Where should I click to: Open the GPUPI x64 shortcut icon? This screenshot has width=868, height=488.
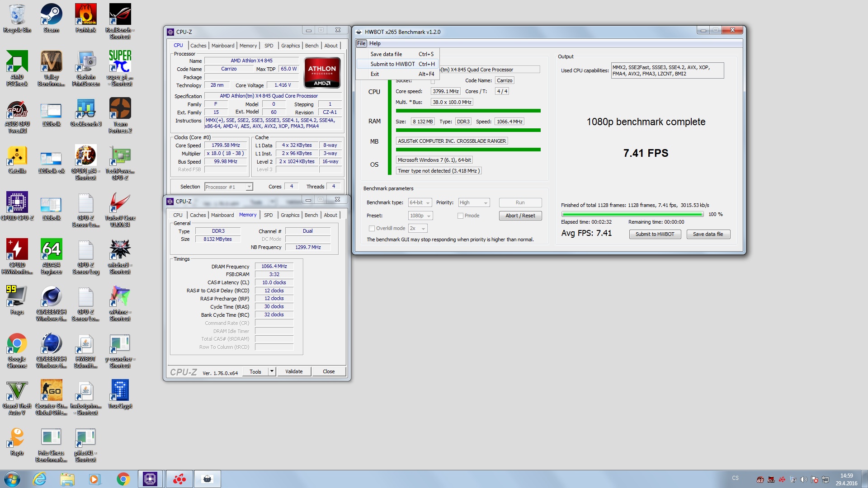click(85, 162)
